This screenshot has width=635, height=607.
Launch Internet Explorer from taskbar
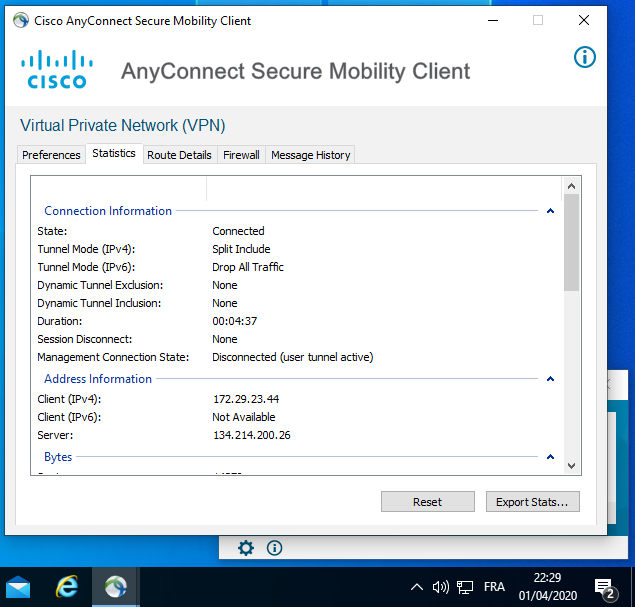tap(68, 587)
